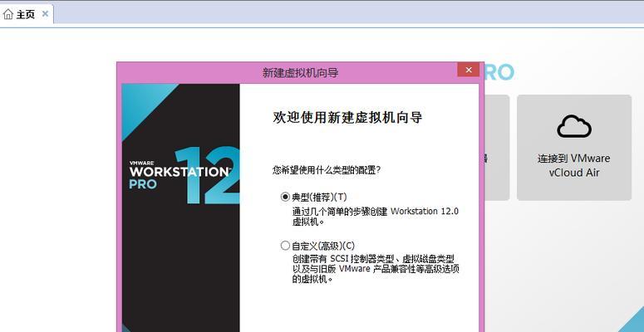
Task: Click the 您希望使用什么类型的配置? text
Action: (327, 170)
